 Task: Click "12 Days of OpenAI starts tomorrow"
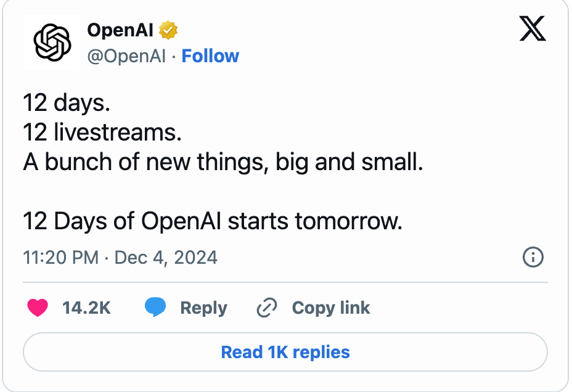[213, 221]
